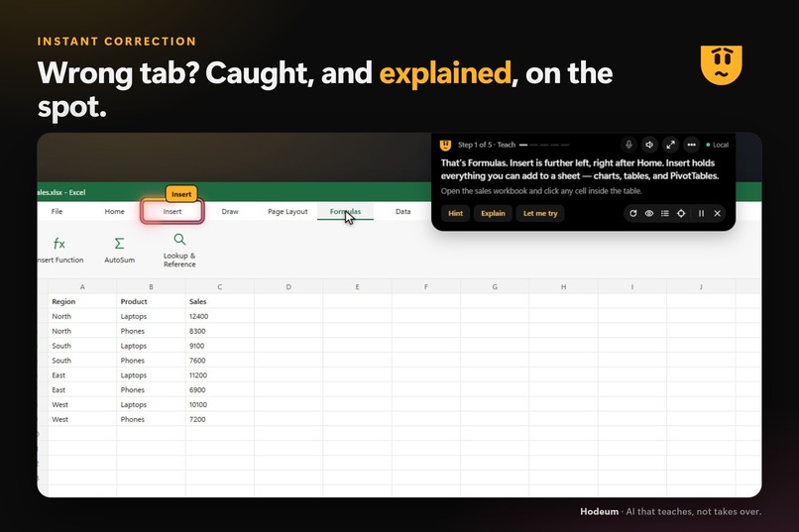This screenshot has height=532, width=799.
Task: Click the restart step refresh icon
Action: 632,213
